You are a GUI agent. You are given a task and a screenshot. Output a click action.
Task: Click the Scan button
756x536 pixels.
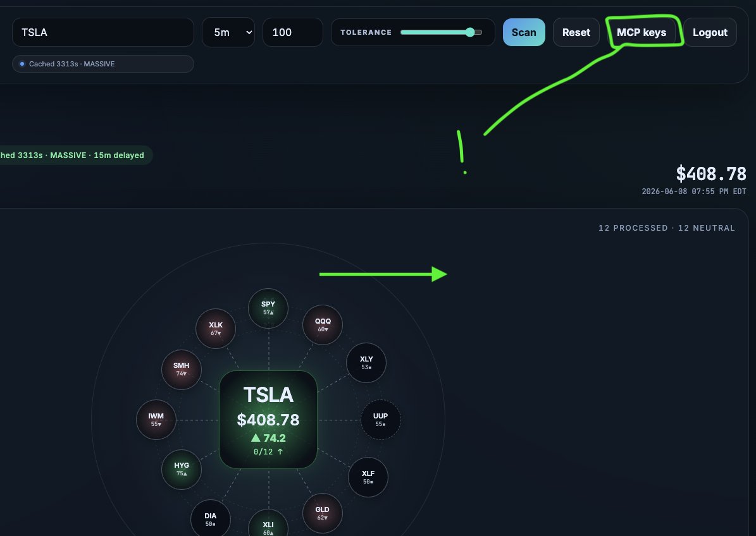(524, 32)
